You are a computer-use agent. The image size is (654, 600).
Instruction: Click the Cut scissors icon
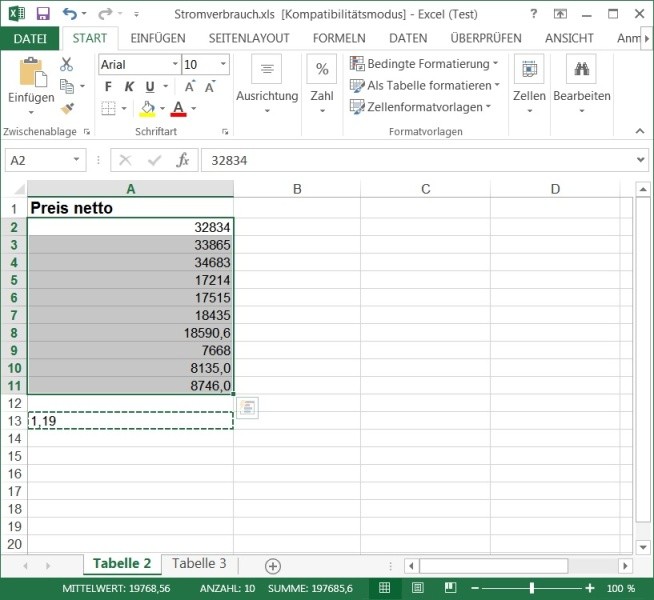66,64
